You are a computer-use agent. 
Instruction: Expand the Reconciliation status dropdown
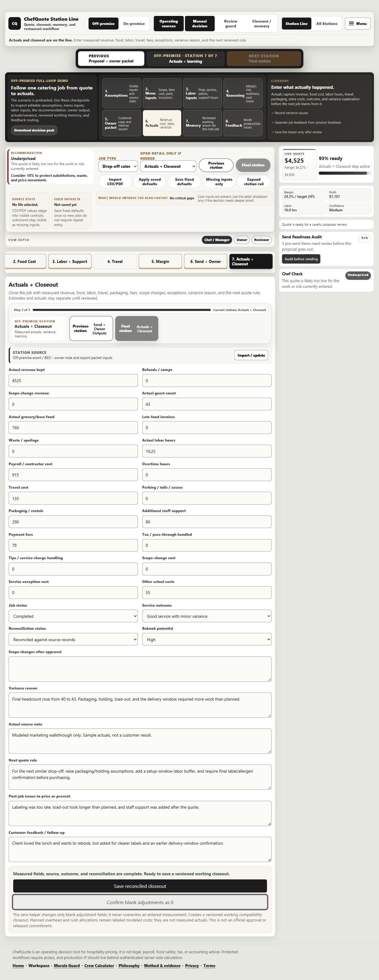pyautogui.click(x=73, y=640)
